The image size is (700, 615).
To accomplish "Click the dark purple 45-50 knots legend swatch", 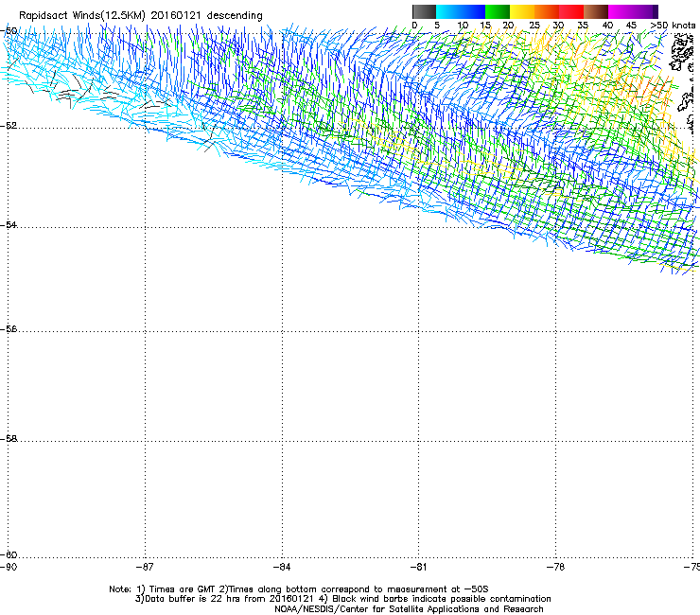I will pyautogui.click(x=645, y=11).
